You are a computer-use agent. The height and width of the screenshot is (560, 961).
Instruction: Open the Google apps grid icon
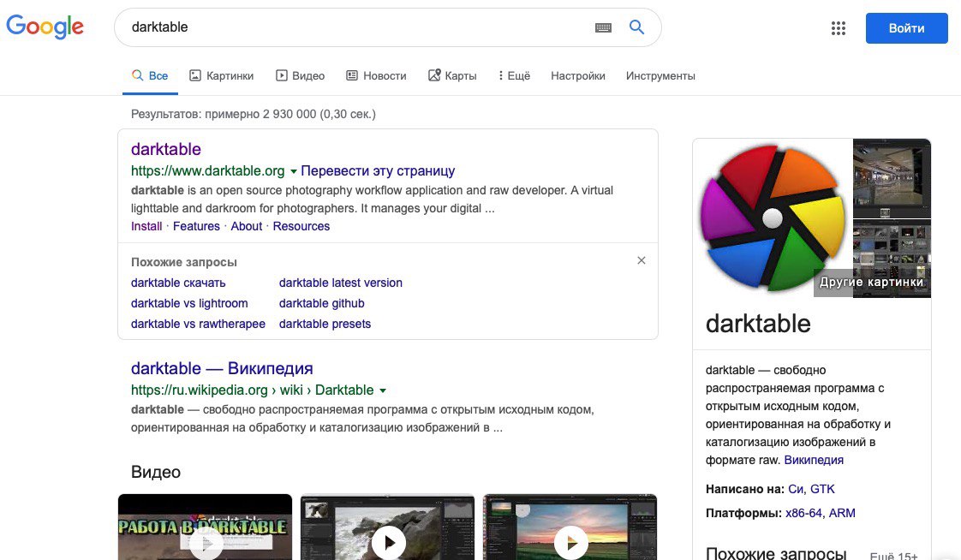[839, 28]
